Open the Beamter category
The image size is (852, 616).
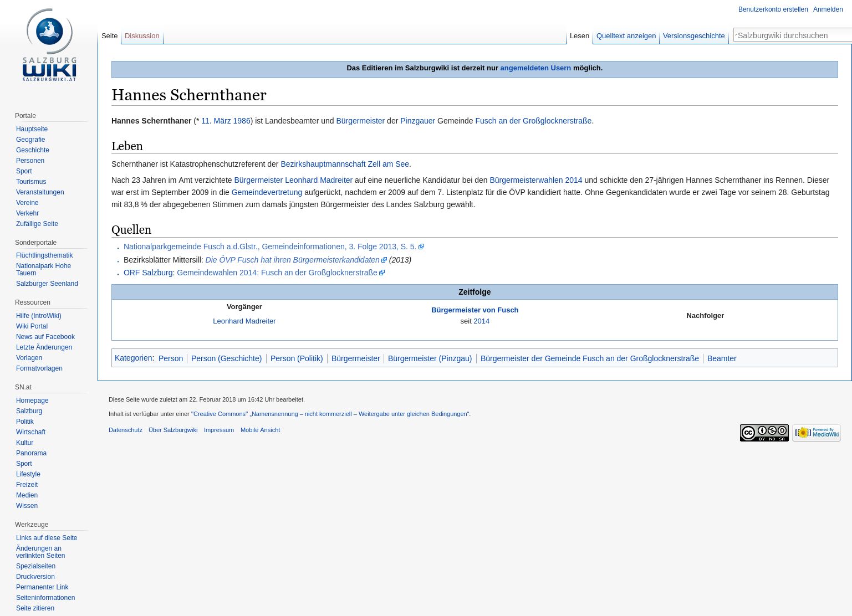(722, 358)
